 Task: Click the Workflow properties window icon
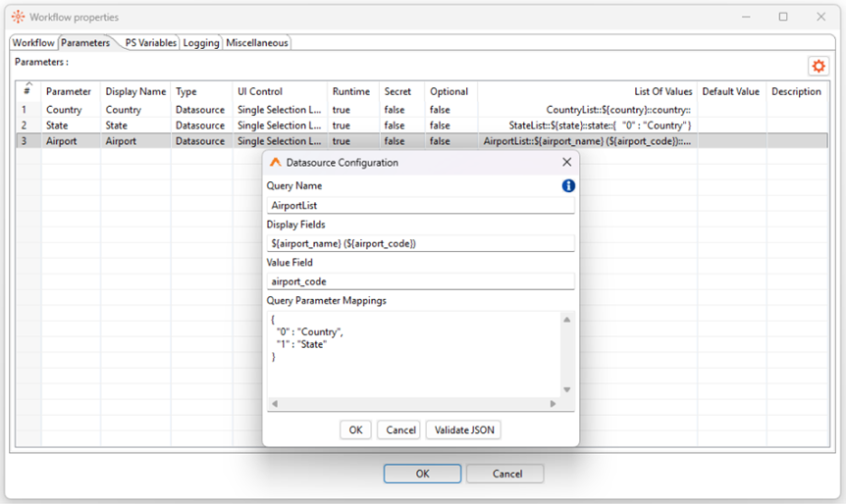click(17, 17)
